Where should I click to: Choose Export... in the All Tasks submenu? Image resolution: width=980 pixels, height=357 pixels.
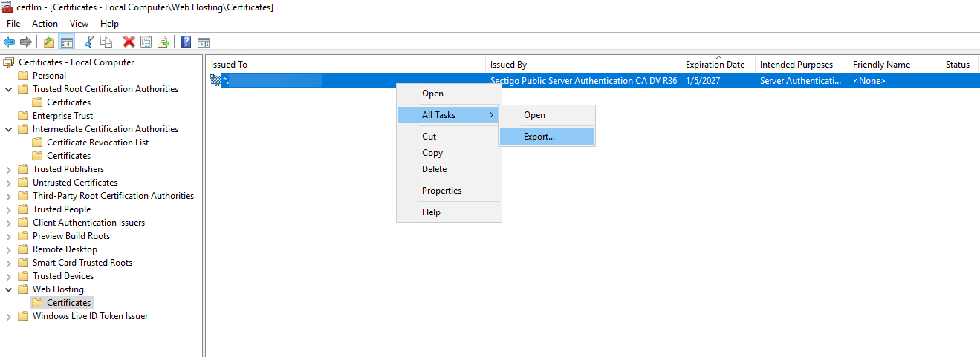546,137
